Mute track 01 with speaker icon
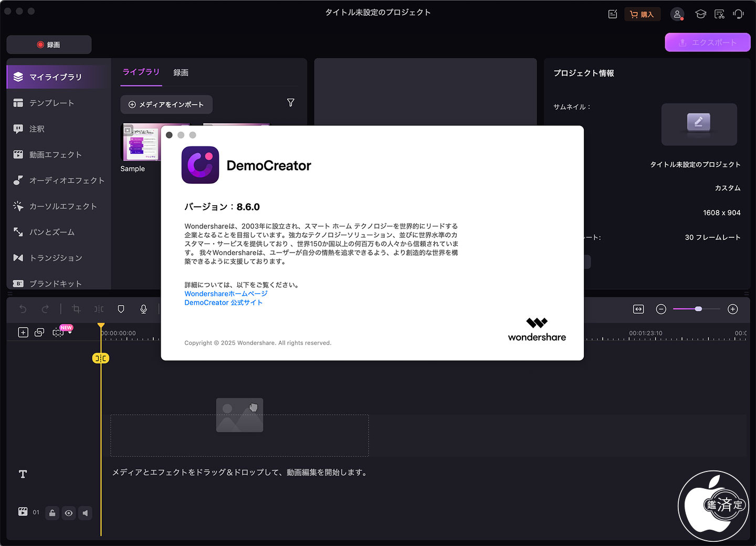This screenshot has height=546, width=756. tap(85, 513)
